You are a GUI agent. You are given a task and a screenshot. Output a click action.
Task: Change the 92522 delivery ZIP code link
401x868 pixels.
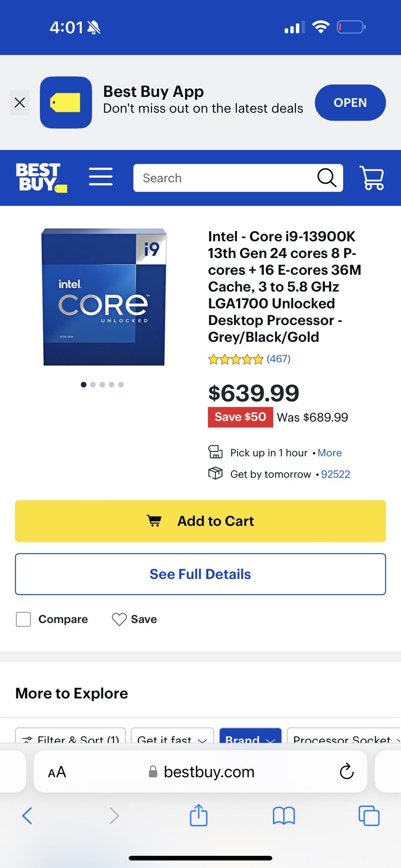point(335,474)
